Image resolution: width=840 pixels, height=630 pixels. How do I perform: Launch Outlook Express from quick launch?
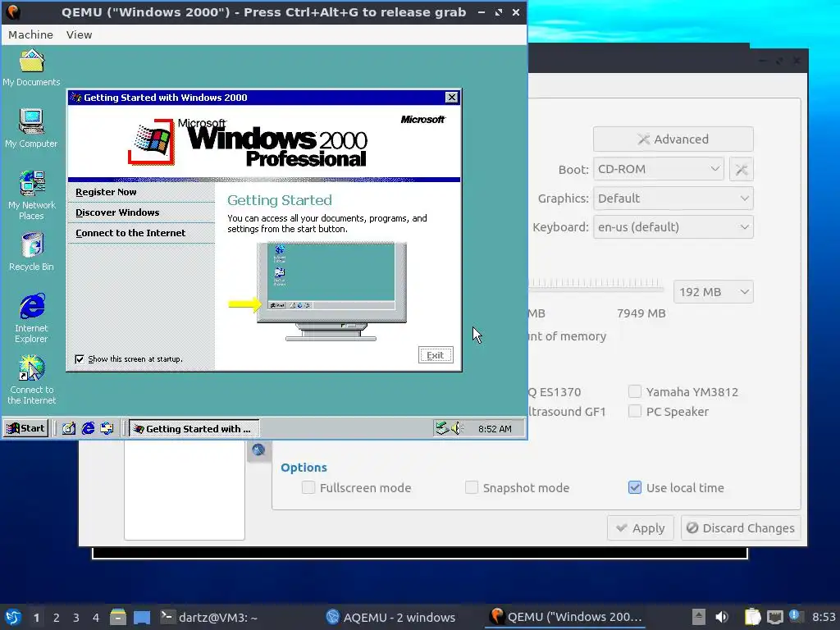(x=107, y=428)
